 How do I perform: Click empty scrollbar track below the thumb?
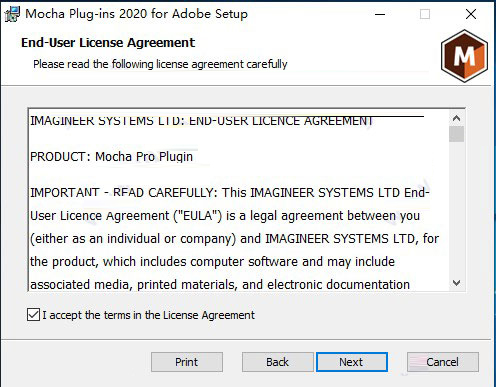[x=456, y=209]
